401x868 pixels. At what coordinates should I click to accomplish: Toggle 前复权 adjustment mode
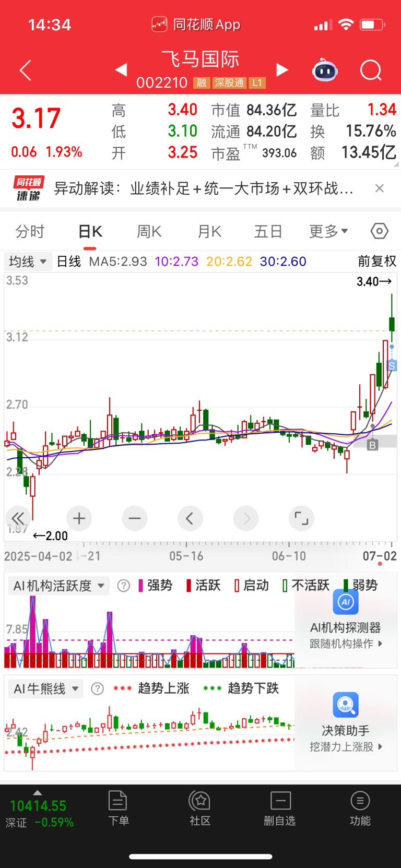click(377, 261)
